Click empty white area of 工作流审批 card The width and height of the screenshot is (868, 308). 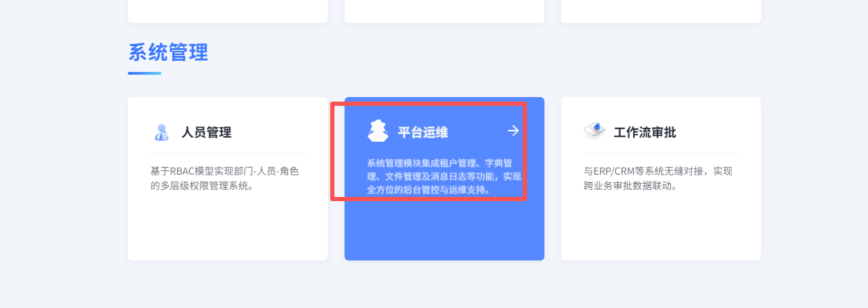point(661,228)
